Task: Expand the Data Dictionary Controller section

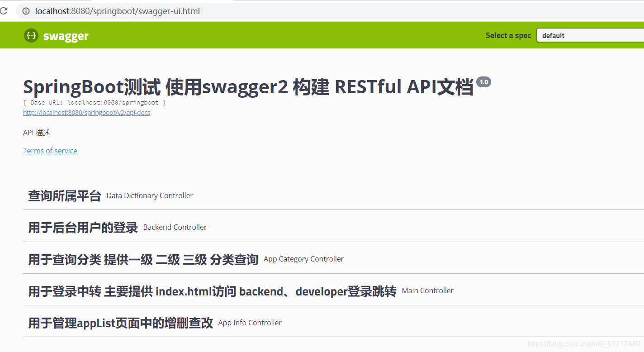Action: pos(333,195)
